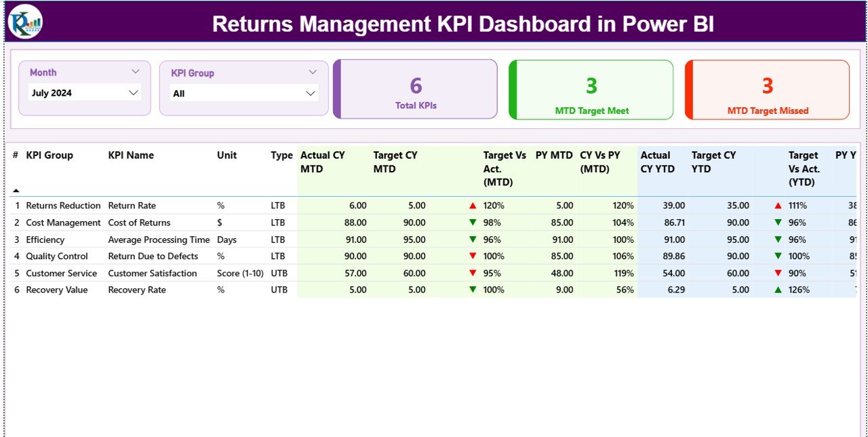Click red up arrow in Return Rate YTD
Screen dimensions: 868x437
click(778, 206)
